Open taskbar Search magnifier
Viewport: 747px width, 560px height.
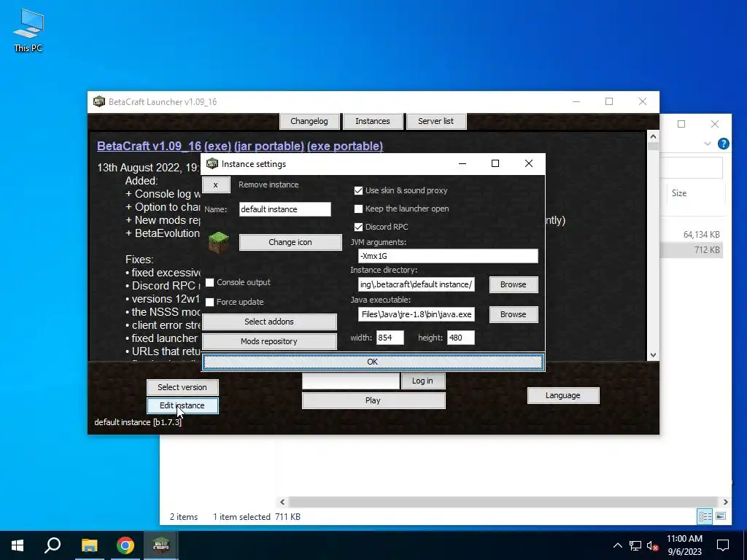[53, 545]
